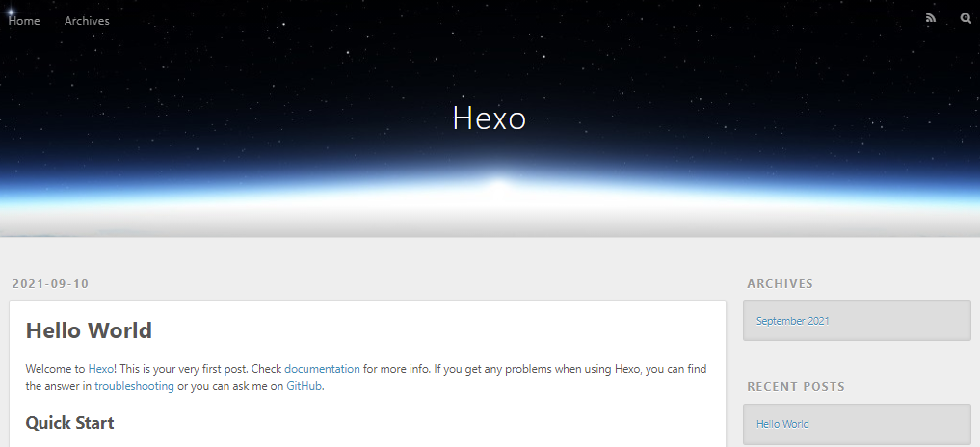Open the 2021-09-10 post date link
The image size is (980, 447).
coord(51,284)
